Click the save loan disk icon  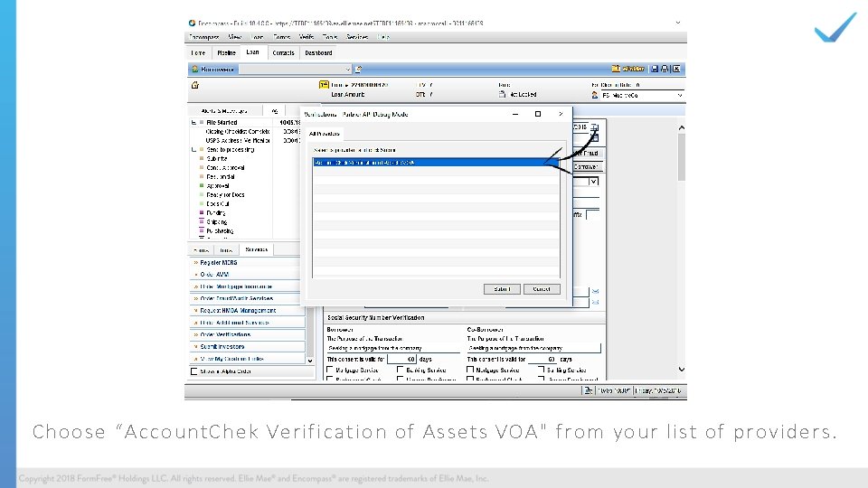(x=655, y=69)
